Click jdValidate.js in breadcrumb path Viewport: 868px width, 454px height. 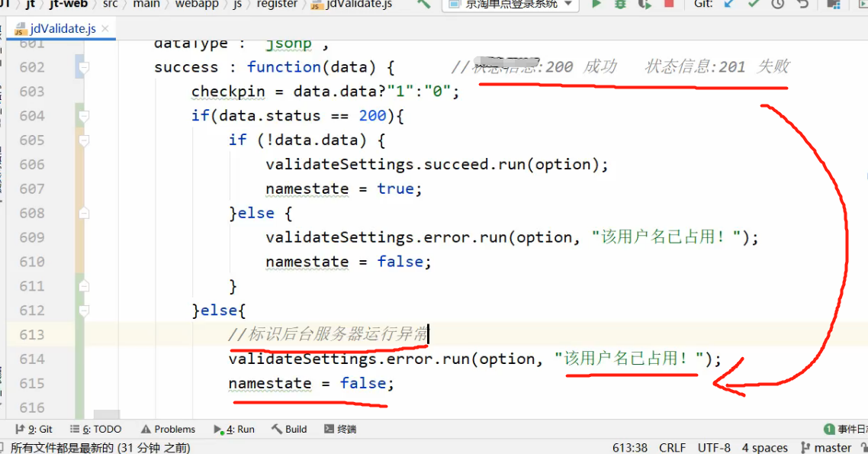click(352, 4)
